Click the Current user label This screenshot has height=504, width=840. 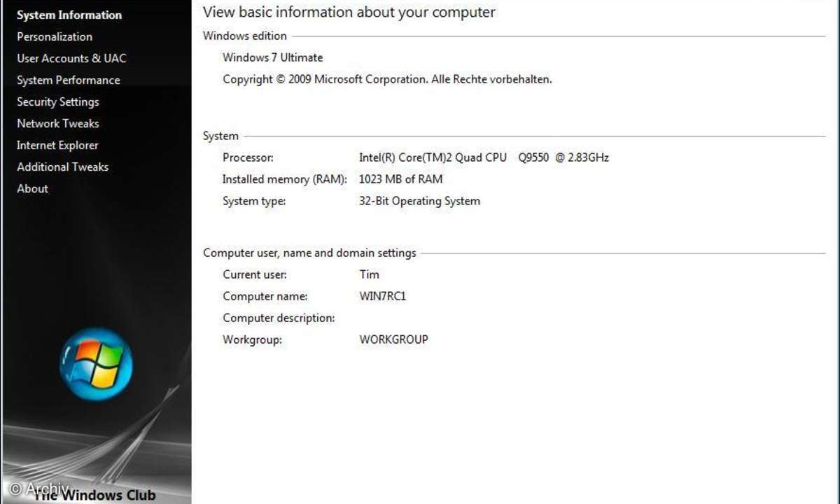pos(255,274)
